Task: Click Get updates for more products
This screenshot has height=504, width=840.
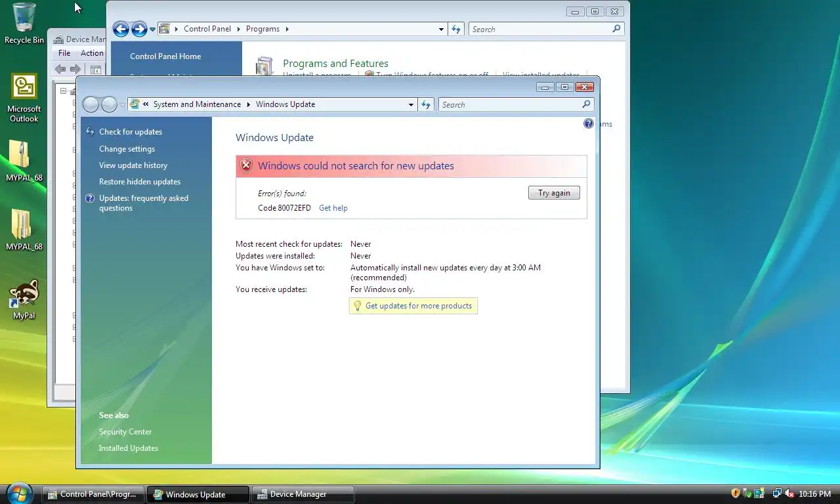Action: (419, 306)
